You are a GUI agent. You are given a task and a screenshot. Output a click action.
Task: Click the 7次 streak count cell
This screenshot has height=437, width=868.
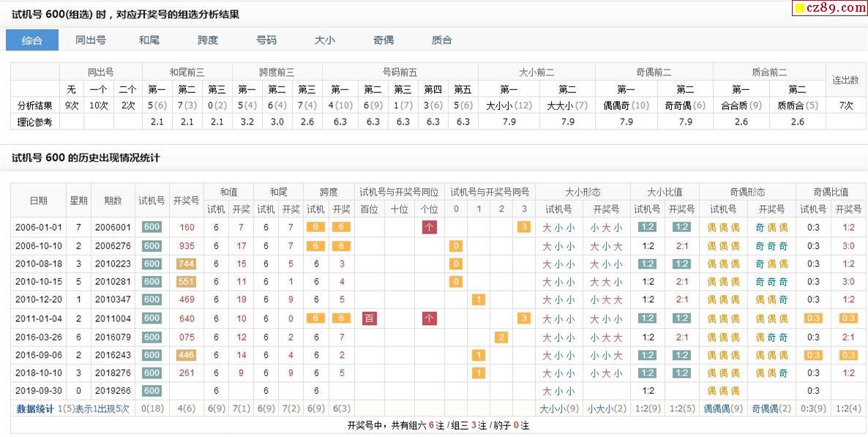click(845, 106)
